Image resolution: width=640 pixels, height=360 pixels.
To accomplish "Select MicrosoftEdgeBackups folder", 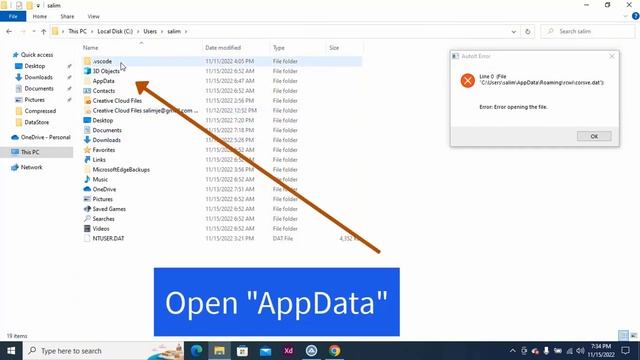I will 121,169.
